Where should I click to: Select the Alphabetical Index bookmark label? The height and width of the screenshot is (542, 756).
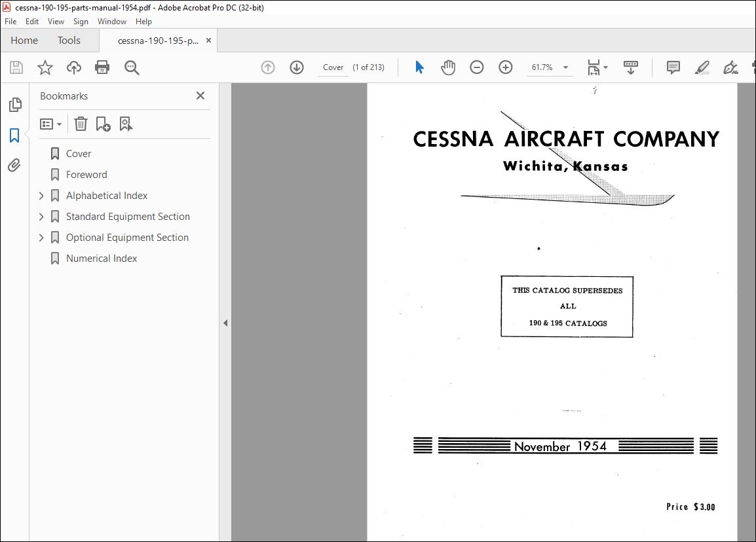coord(107,196)
